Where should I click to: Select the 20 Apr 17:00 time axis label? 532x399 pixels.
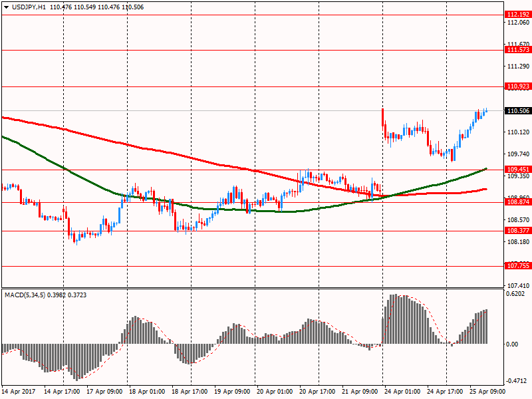pos(317,392)
